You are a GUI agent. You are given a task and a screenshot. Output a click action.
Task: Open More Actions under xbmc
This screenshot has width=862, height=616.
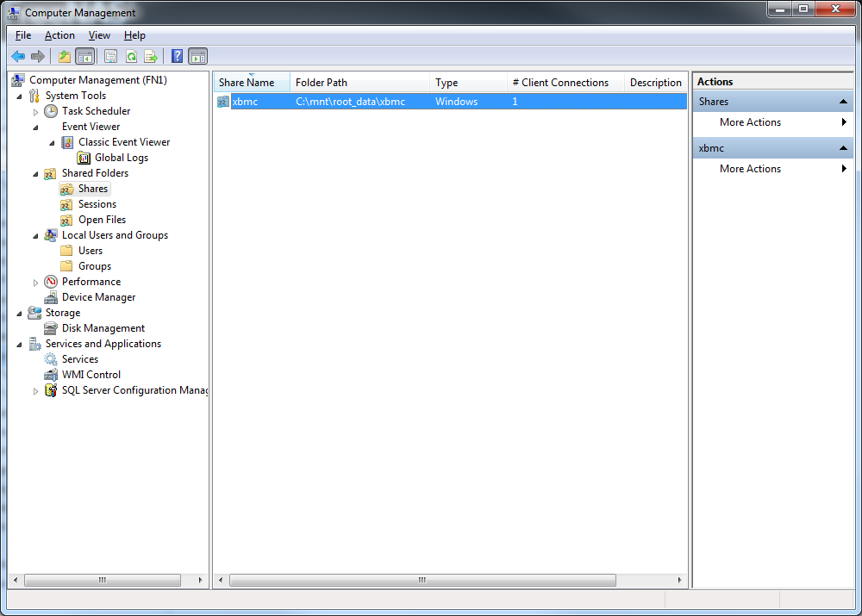[773, 169]
